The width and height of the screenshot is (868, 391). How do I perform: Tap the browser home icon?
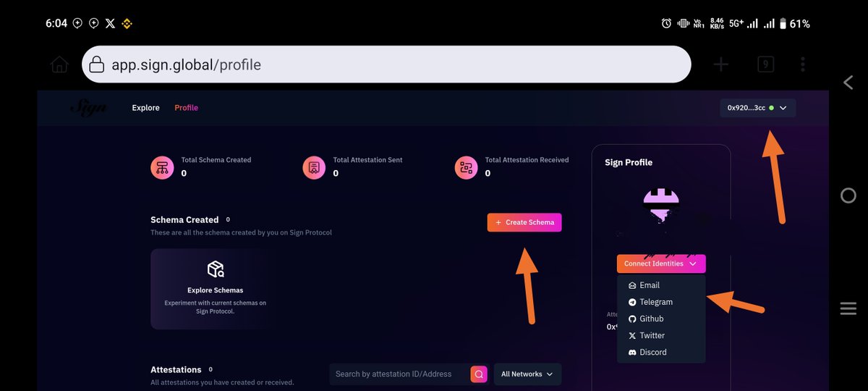pos(59,65)
